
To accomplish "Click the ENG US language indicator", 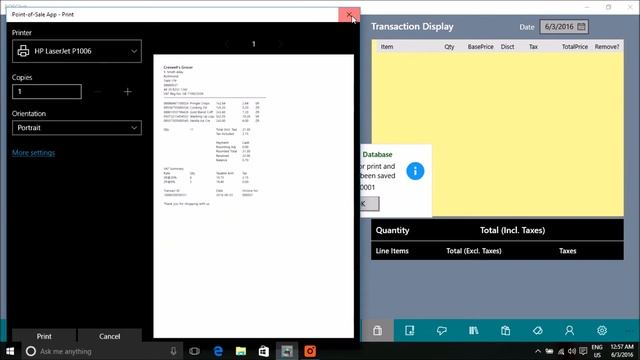I will coord(597,351).
